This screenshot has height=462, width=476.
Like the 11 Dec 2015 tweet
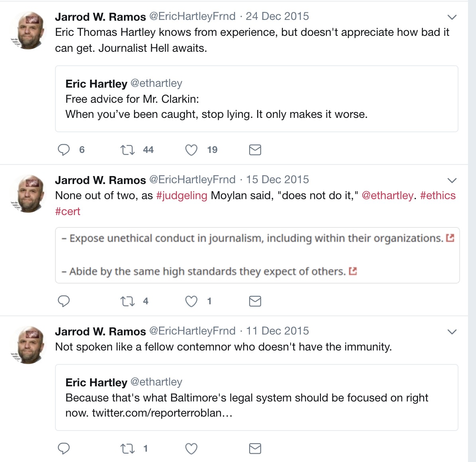tap(191, 449)
